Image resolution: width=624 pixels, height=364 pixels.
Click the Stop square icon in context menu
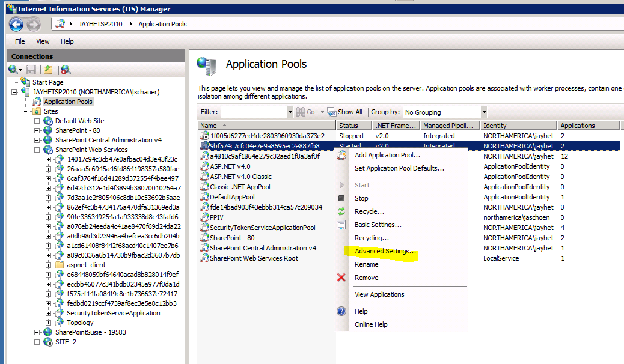click(x=341, y=198)
